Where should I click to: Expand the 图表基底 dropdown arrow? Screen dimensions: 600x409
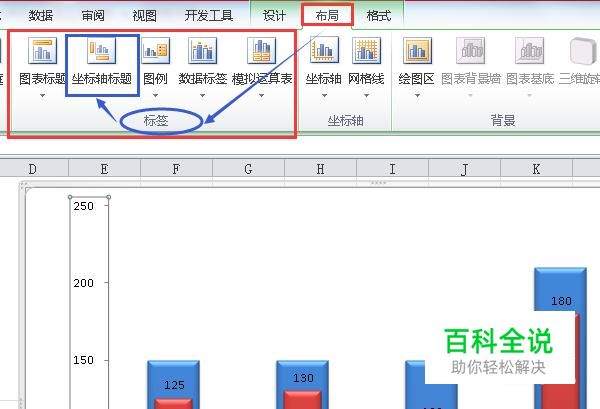pyautogui.click(x=530, y=95)
